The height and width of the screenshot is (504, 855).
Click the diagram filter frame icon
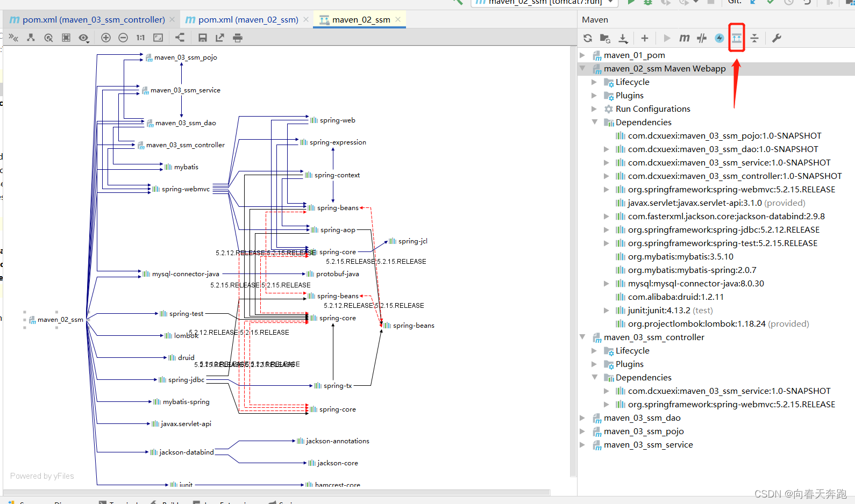click(x=66, y=38)
